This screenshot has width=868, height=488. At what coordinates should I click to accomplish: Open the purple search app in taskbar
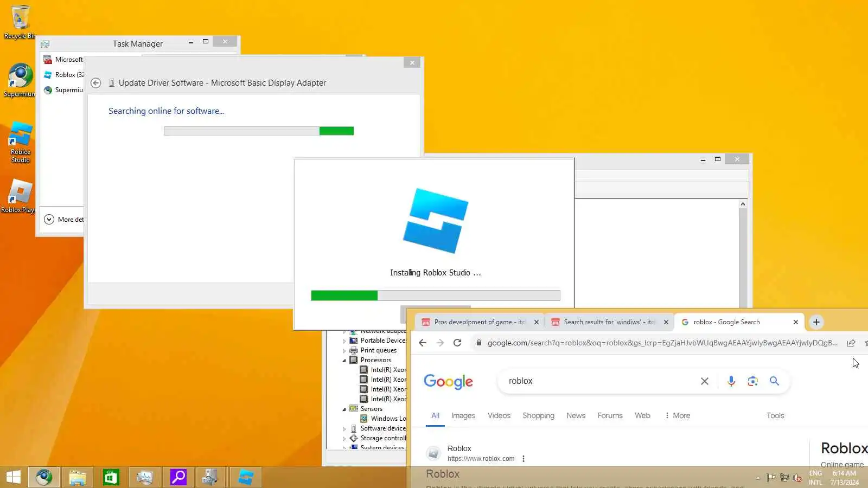(178, 477)
